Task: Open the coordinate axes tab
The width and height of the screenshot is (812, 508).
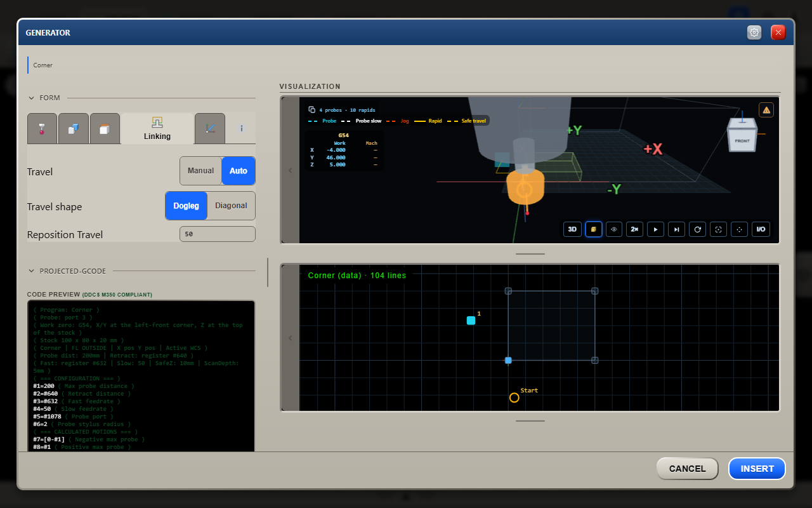Action: tap(210, 128)
